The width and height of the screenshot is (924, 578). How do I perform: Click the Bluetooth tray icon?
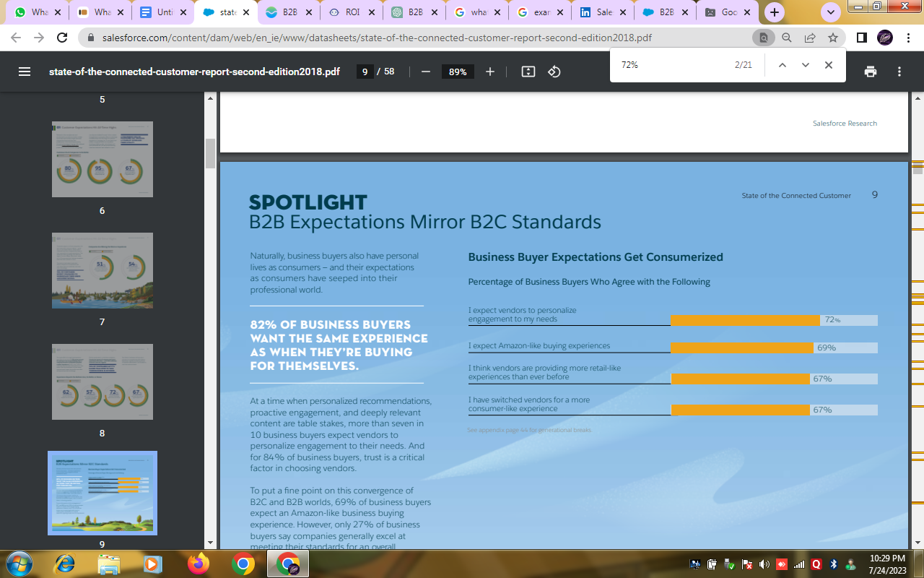point(833,564)
